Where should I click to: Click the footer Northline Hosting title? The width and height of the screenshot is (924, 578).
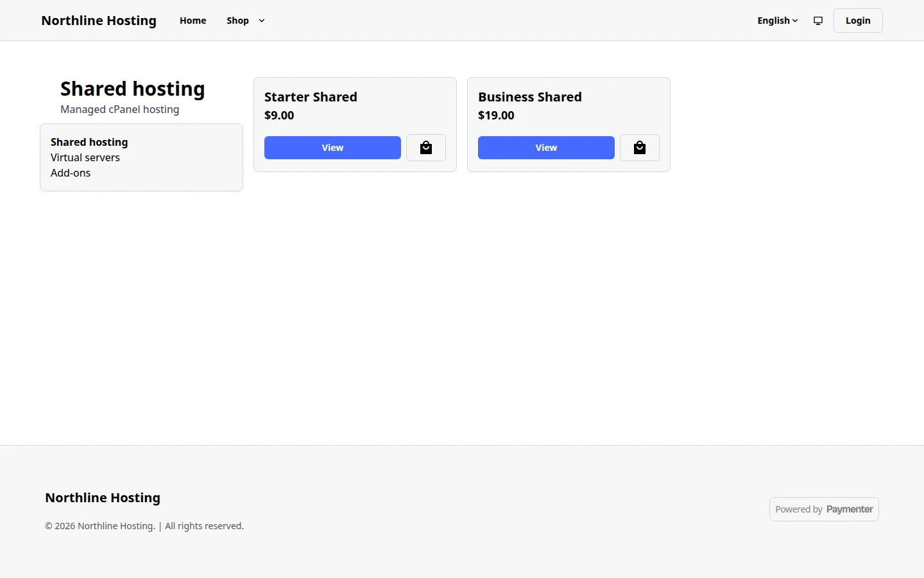click(103, 498)
